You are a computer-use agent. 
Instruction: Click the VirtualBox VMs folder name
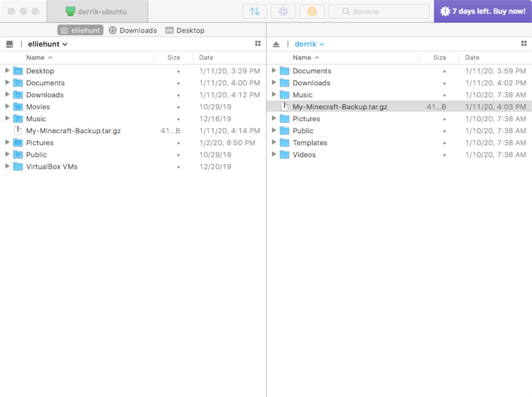(x=52, y=167)
